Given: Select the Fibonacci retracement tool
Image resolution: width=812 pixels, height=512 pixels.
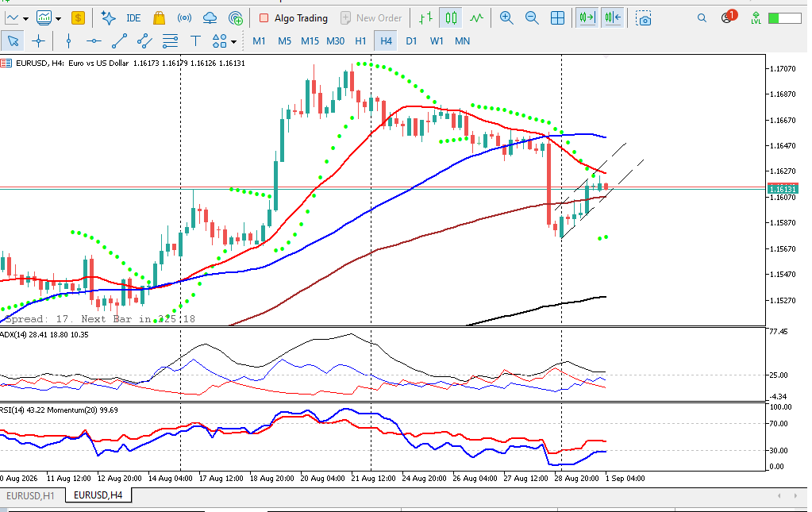Looking at the screenshot, I should (170, 41).
